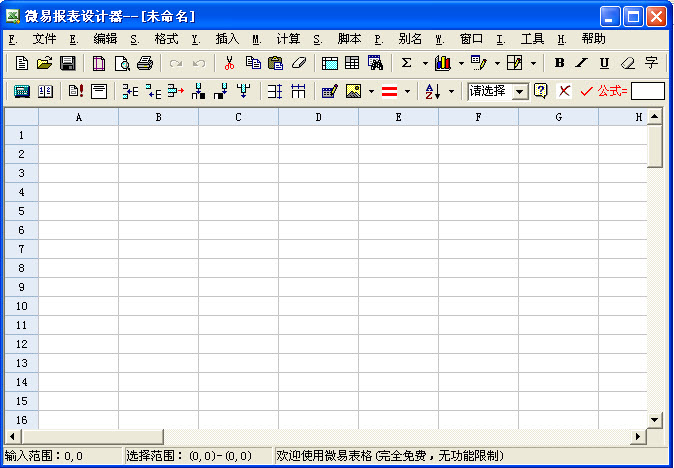The height and width of the screenshot is (468, 674).
Task: Open print preview magnifier icon
Action: tap(122, 63)
